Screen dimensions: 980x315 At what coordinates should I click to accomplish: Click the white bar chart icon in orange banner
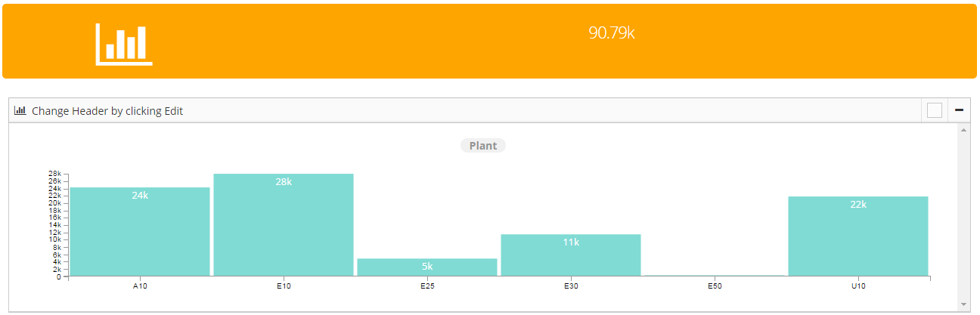tap(124, 45)
